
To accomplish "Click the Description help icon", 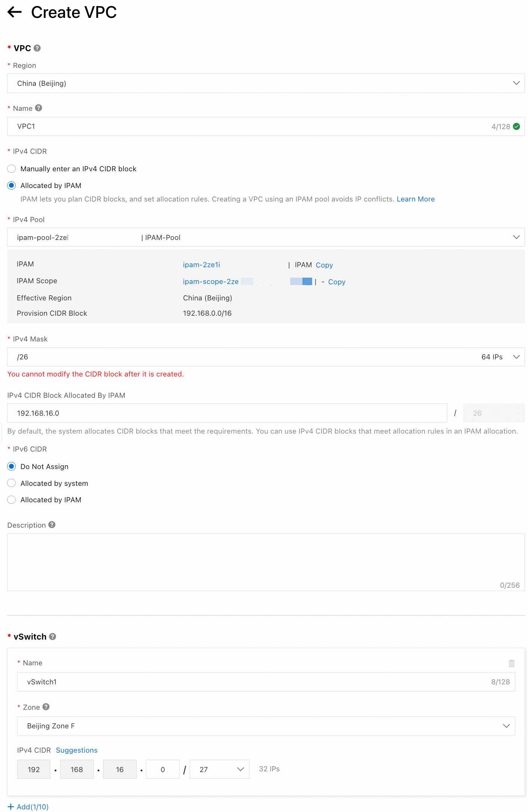I will tap(52, 525).
